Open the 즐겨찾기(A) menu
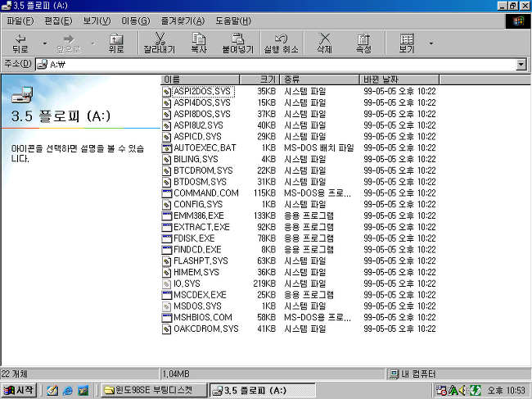The height and width of the screenshot is (399, 532). 183,21
